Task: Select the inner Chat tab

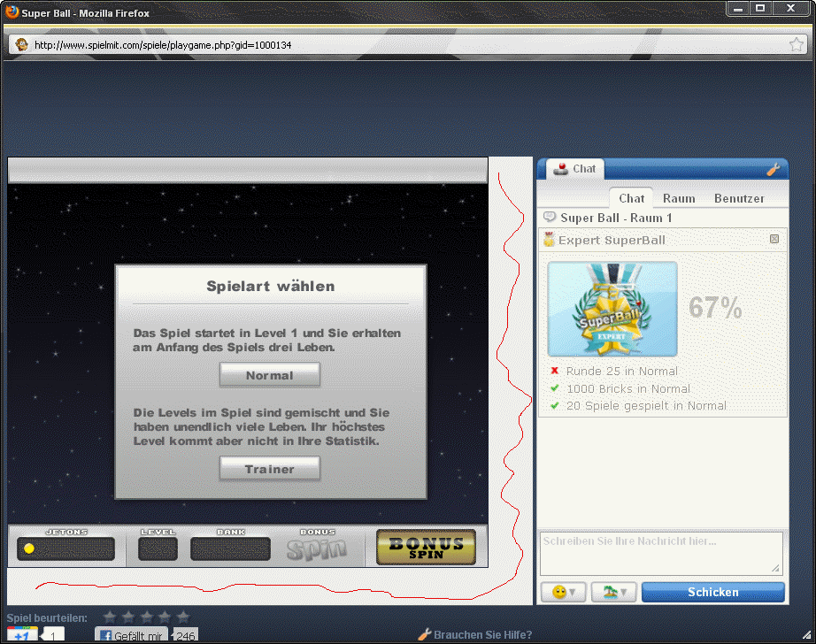Action: pyautogui.click(x=631, y=198)
